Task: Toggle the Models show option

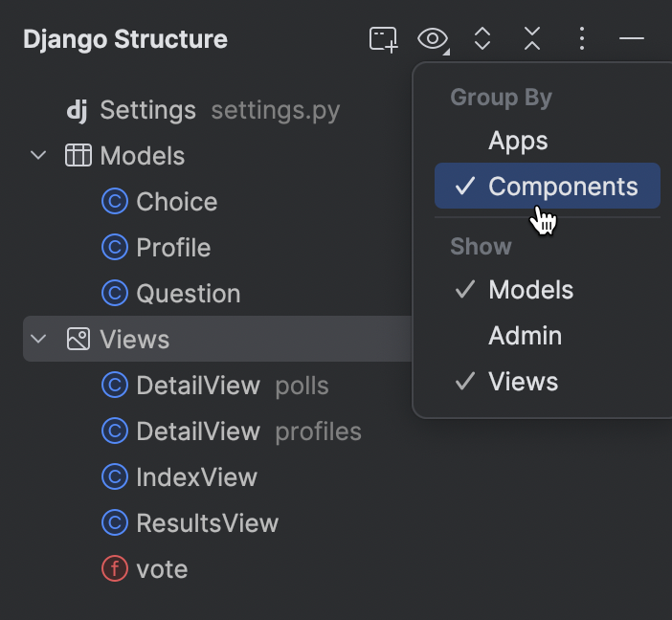Action: [x=530, y=290]
